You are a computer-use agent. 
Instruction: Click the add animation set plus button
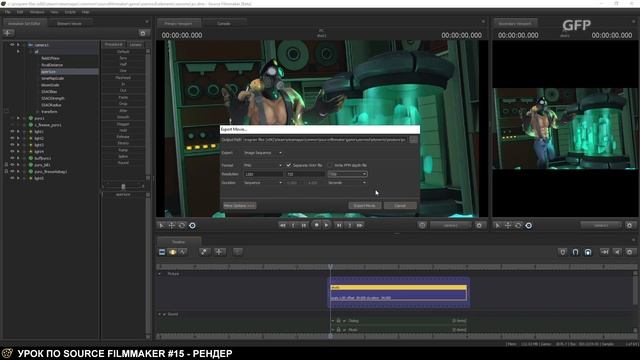[x=8, y=33]
